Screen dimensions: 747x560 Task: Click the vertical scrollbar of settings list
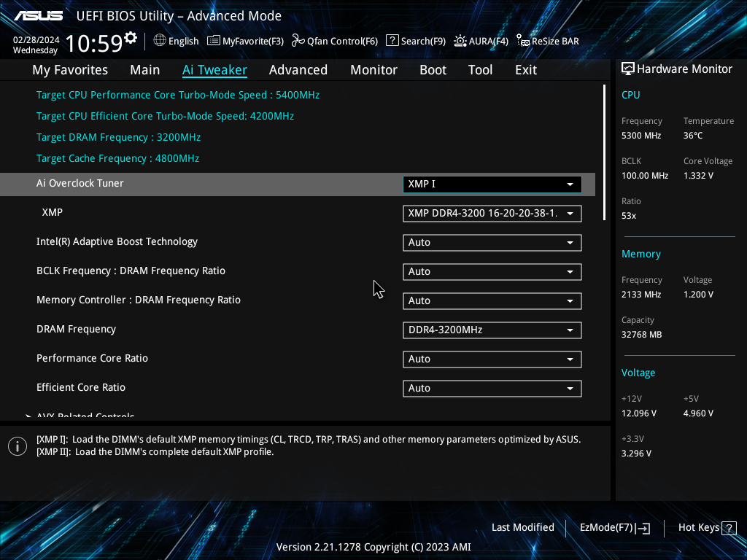(x=604, y=153)
